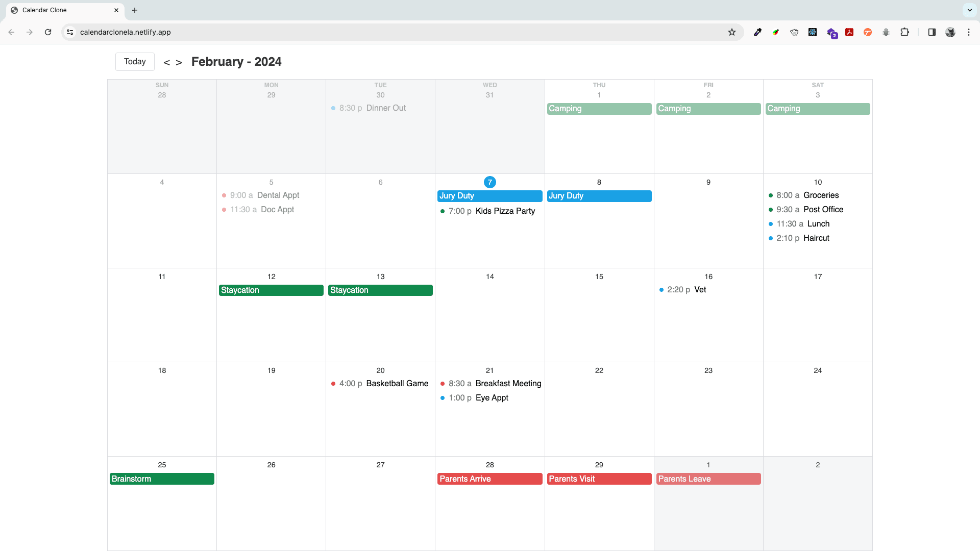The image size is (980, 551).
Task: Open the Basketball Game event on the 20th
Action: pyautogui.click(x=397, y=384)
